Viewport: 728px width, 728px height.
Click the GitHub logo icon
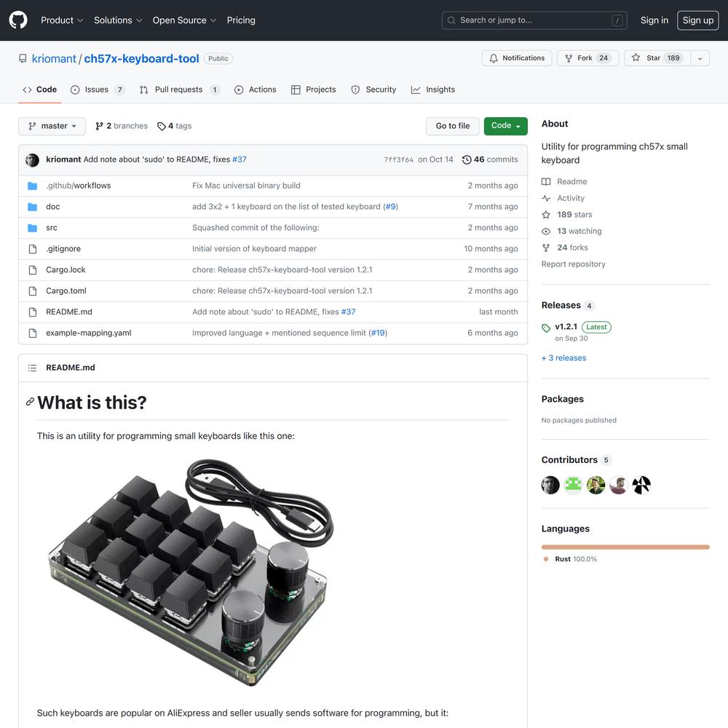tap(18, 20)
